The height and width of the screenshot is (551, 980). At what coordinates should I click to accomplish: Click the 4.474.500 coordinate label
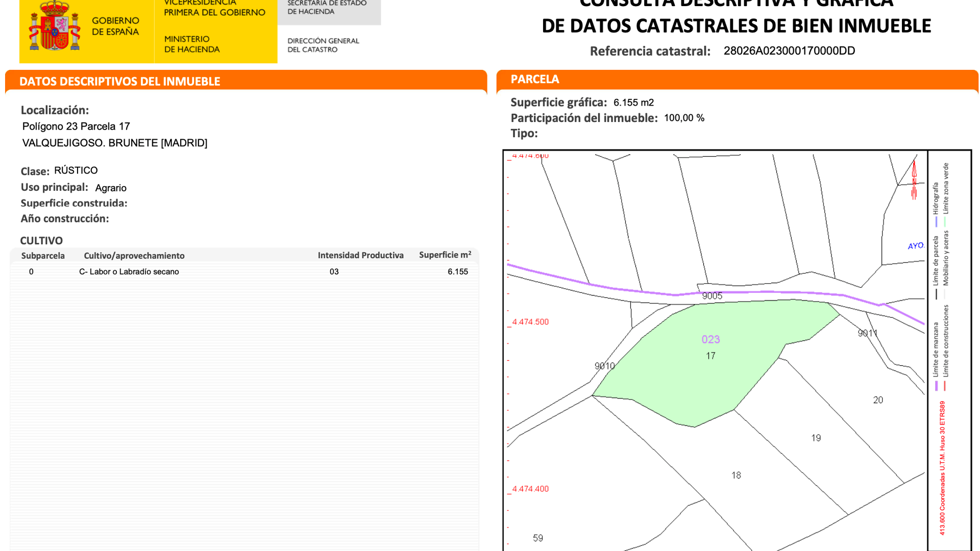pos(530,322)
